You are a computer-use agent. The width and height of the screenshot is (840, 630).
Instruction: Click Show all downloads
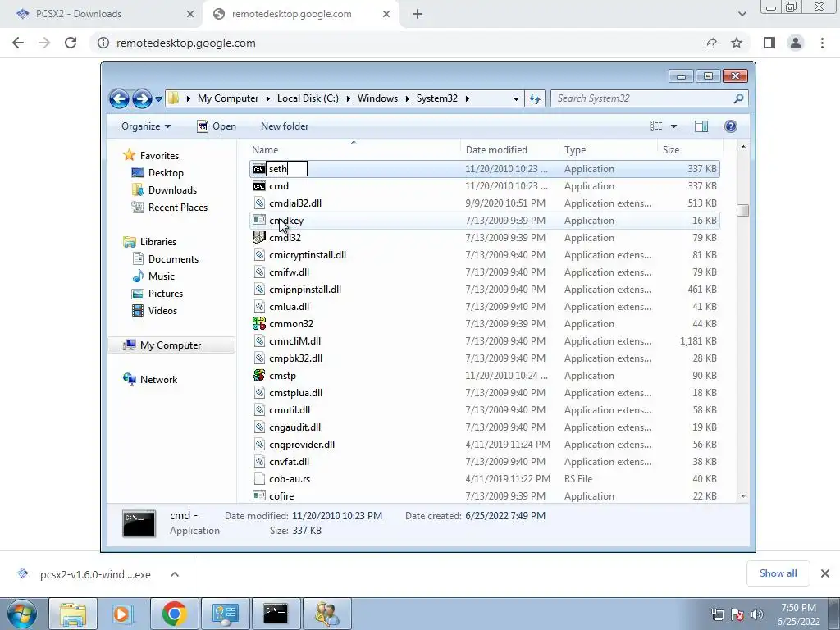(x=778, y=573)
